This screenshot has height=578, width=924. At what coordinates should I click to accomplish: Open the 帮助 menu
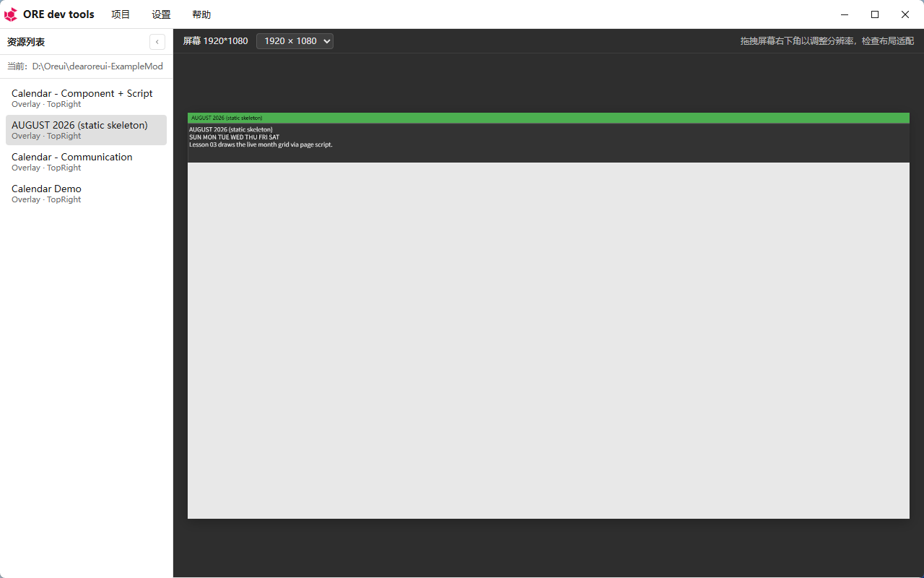tap(201, 14)
